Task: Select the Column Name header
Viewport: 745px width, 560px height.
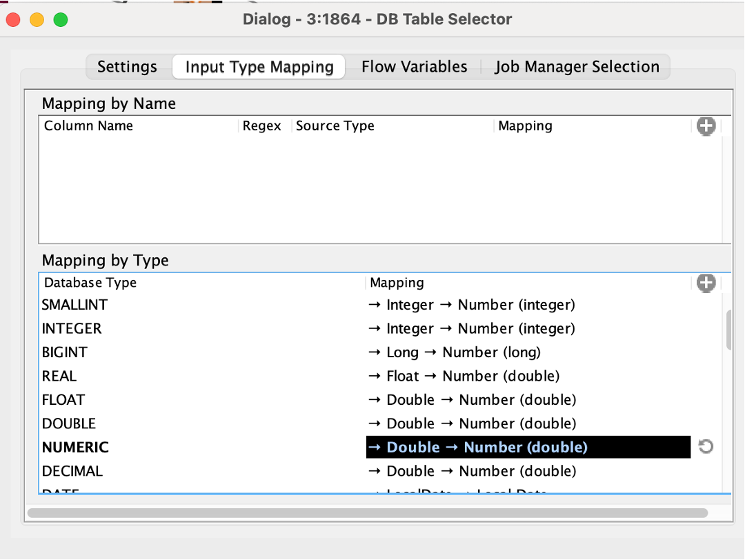Action: (88, 126)
